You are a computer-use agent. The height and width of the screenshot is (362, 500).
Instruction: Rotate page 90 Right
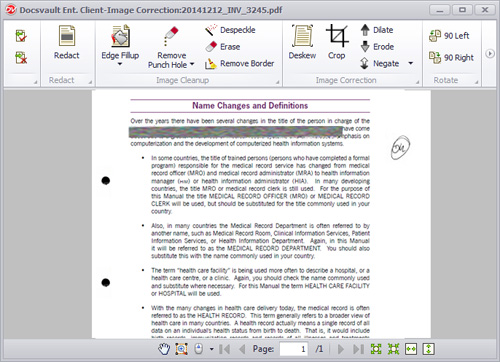point(451,57)
